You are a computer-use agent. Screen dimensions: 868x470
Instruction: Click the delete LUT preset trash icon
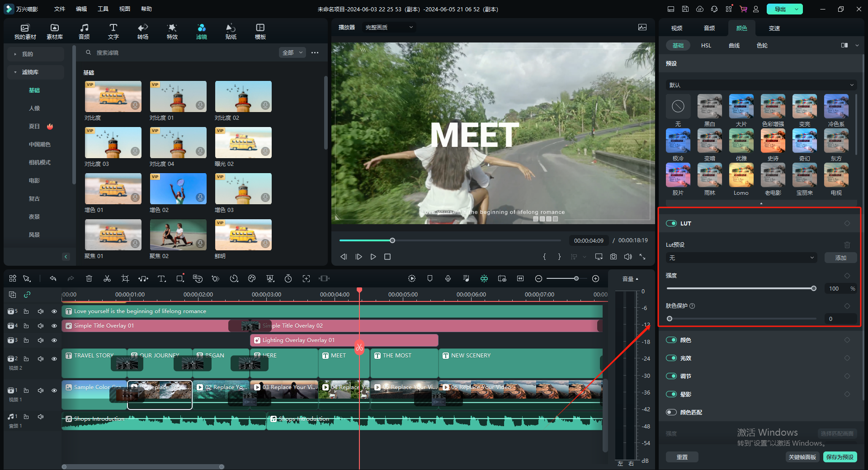tap(847, 244)
